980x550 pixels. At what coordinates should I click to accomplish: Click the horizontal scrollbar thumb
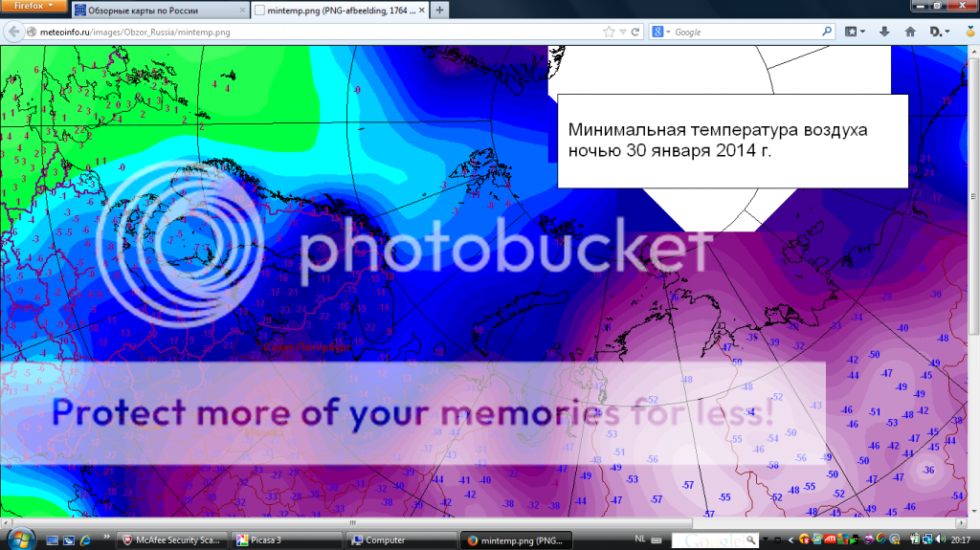point(352,522)
